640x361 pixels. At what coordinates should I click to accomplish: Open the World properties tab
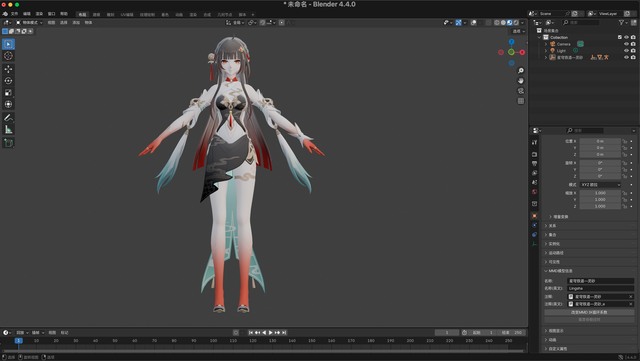pyautogui.click(x=534, y=192)
